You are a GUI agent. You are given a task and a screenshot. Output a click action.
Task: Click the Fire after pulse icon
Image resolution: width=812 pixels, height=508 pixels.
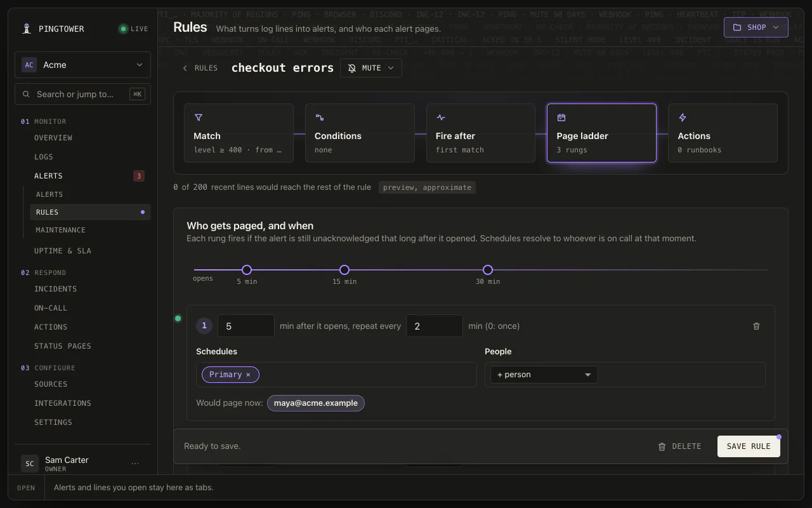(x=441, y=117)
